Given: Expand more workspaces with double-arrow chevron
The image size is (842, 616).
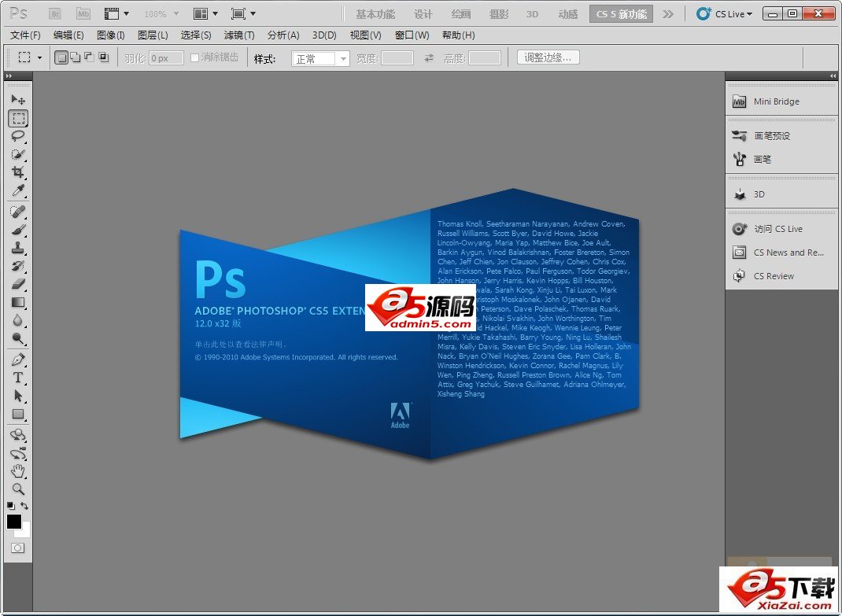Looking at the screenshot, I should click(x=667, y=14).
